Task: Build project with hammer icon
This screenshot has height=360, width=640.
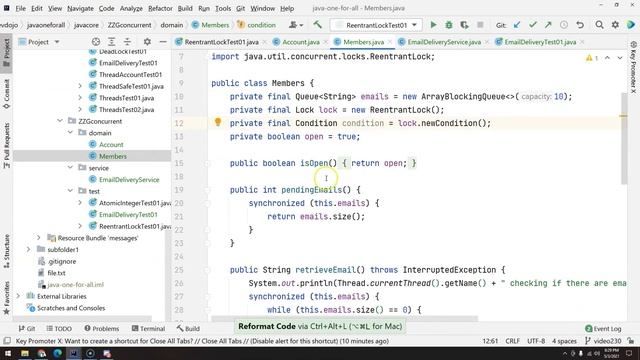Action: pos(317,25)
